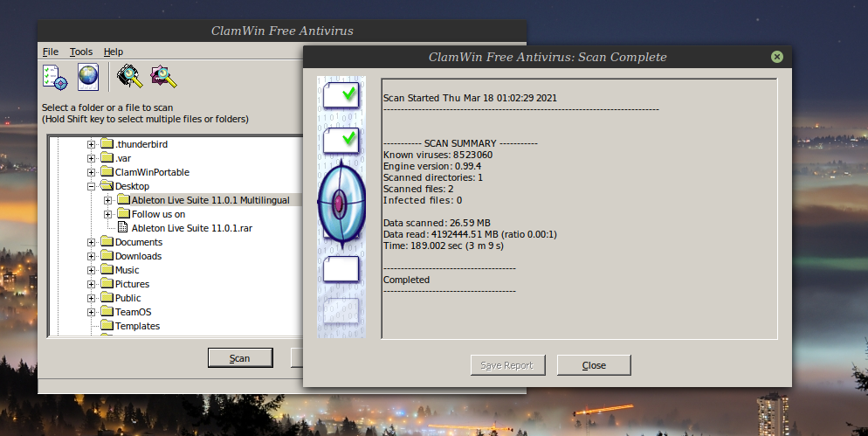Click the Data read ratio line
The image size is (868, 436).
[x=470, y=234]
